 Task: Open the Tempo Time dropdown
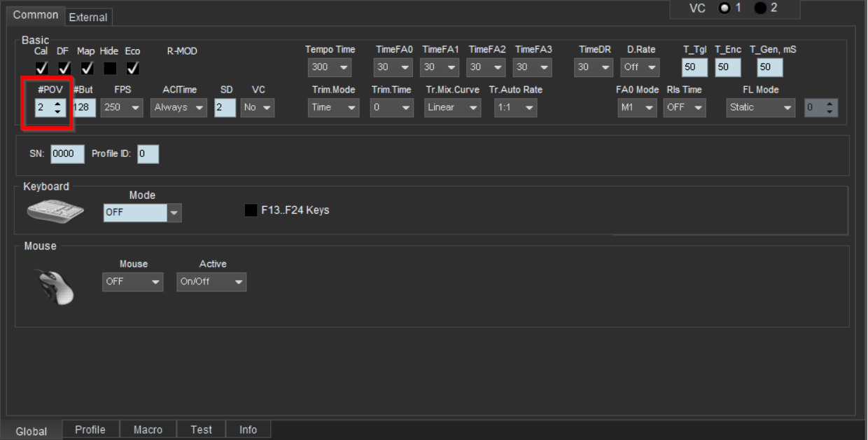tap(330, 67)
